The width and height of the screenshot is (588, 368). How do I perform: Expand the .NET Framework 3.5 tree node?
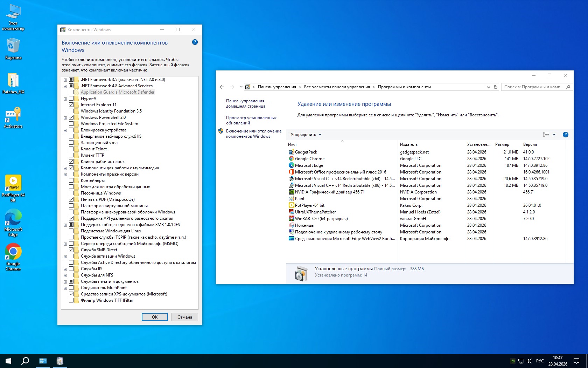pos(65,80)
